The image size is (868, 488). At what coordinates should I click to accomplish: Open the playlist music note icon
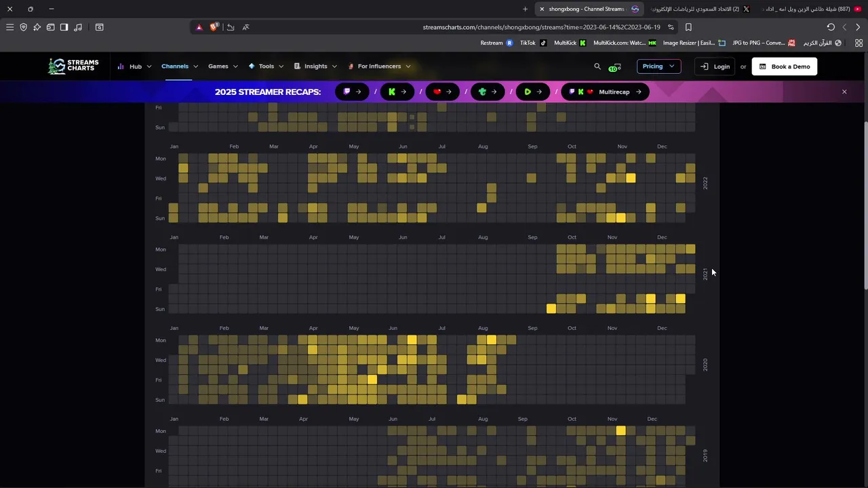coord(78,27)
